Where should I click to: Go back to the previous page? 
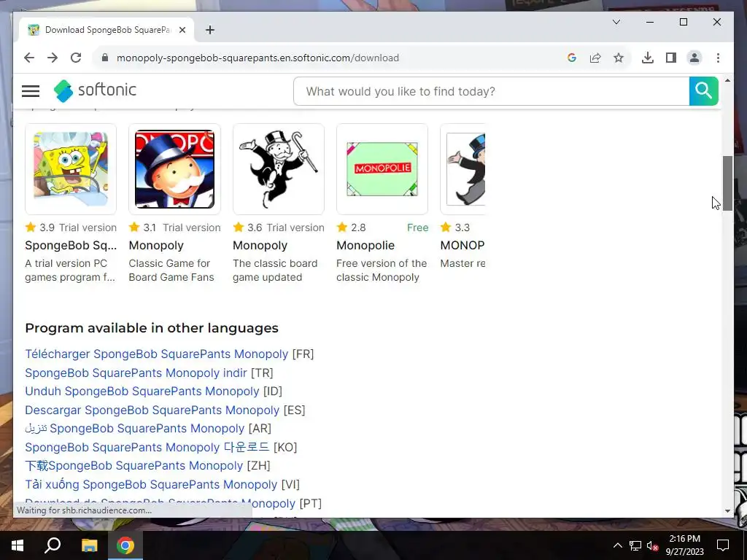(29, 58)
